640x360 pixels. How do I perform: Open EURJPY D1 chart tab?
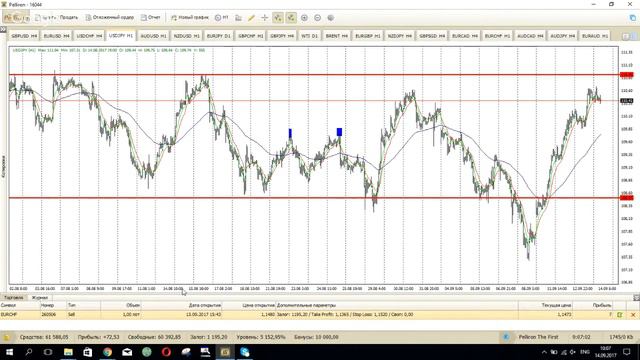tap(218, 36)
